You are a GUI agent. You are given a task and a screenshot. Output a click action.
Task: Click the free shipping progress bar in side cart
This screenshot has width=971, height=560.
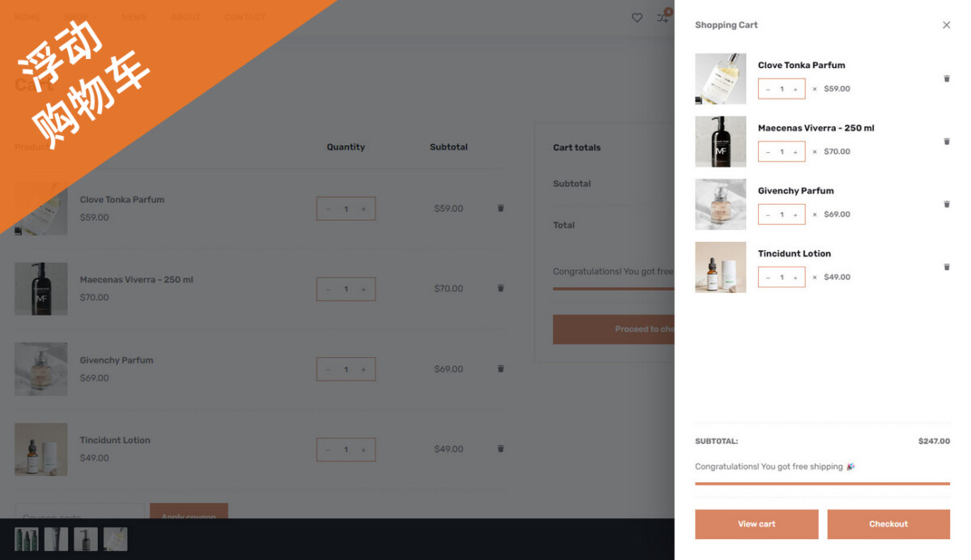[822, 483]
